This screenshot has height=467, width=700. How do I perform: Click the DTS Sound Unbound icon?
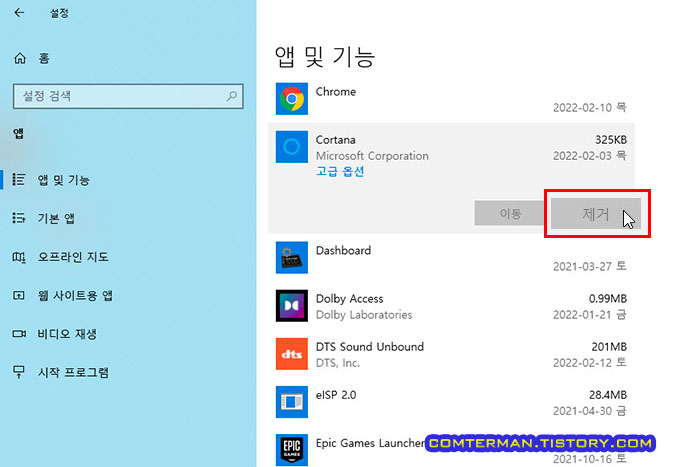pyautogui.click(x=292, y=354)
